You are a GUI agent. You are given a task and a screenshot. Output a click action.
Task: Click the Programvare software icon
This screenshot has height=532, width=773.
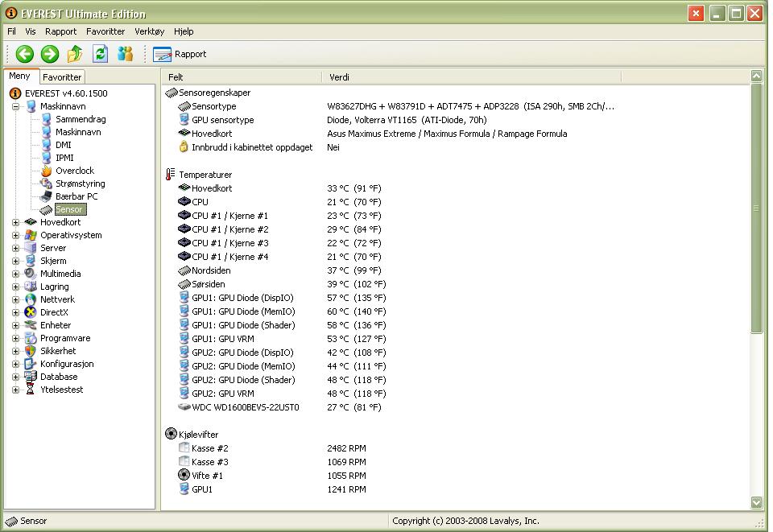click(31, 338)
